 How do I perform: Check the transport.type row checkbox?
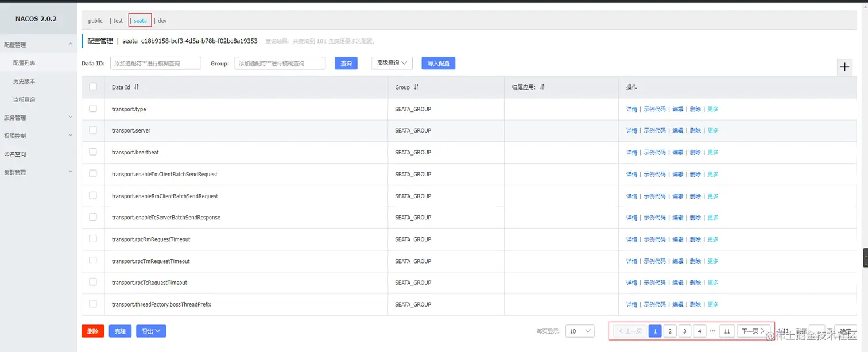(93, 109)
